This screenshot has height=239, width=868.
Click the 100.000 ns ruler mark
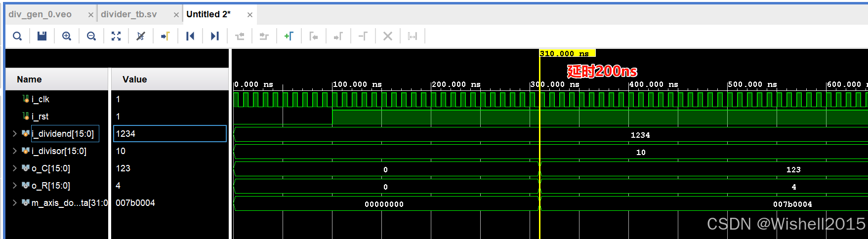(357, 84)
